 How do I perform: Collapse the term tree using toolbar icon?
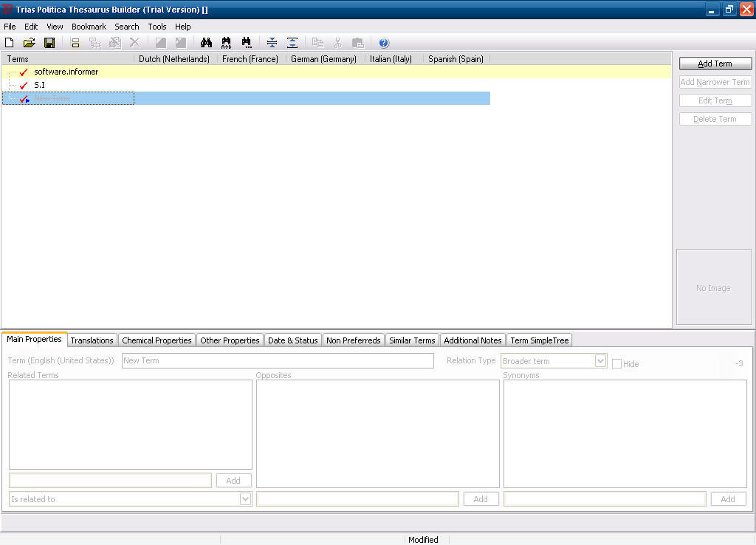271,42
